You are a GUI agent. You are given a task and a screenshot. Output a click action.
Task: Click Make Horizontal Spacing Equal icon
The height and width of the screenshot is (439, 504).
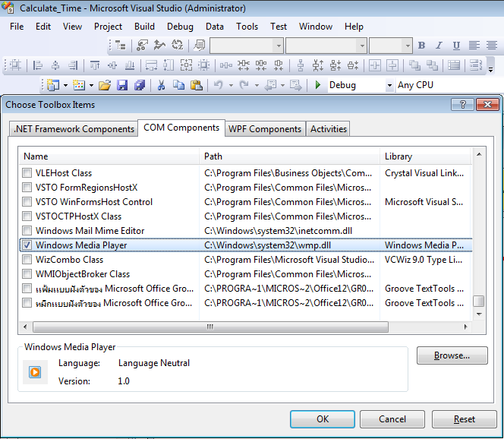coord(226,65)
